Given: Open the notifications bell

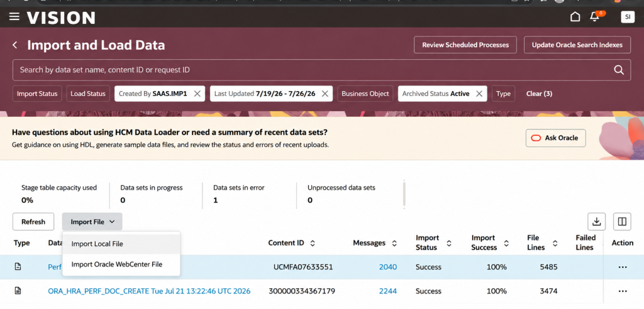Looking at the screenshot, I should (x=594, y=17).
